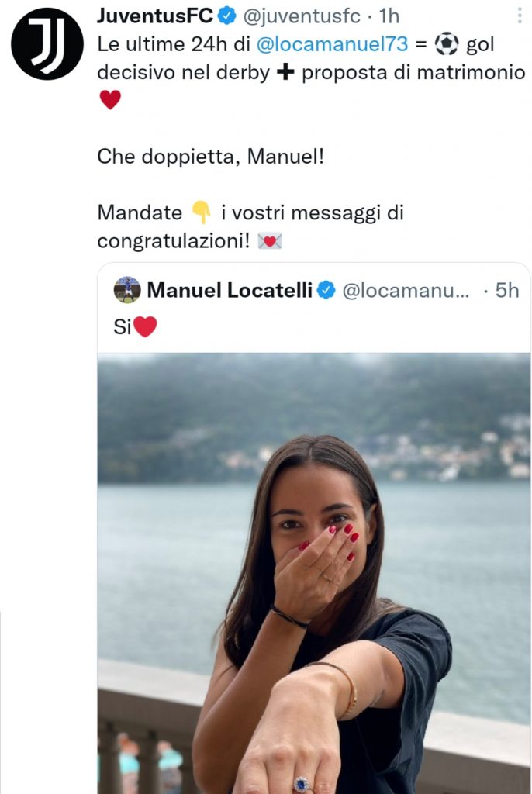Click the verified badge next to JuventusFC
532x794 pixels.
(x=226, y=13)
